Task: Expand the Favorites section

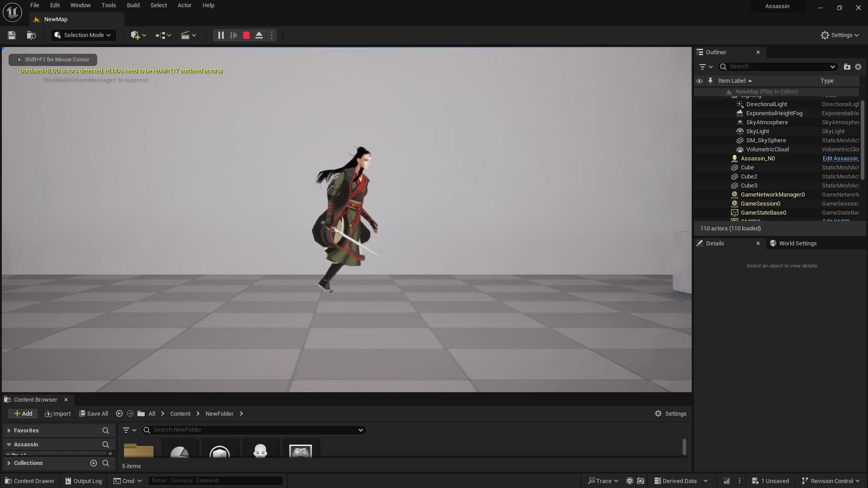Action: [x=9, y=431]
